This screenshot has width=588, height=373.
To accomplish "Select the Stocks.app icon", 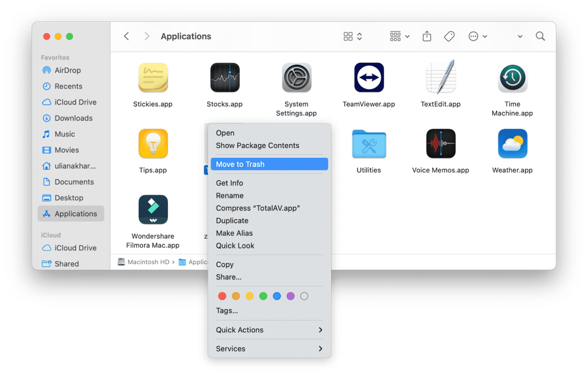I will pyautogui.click(x=225, y=77).
